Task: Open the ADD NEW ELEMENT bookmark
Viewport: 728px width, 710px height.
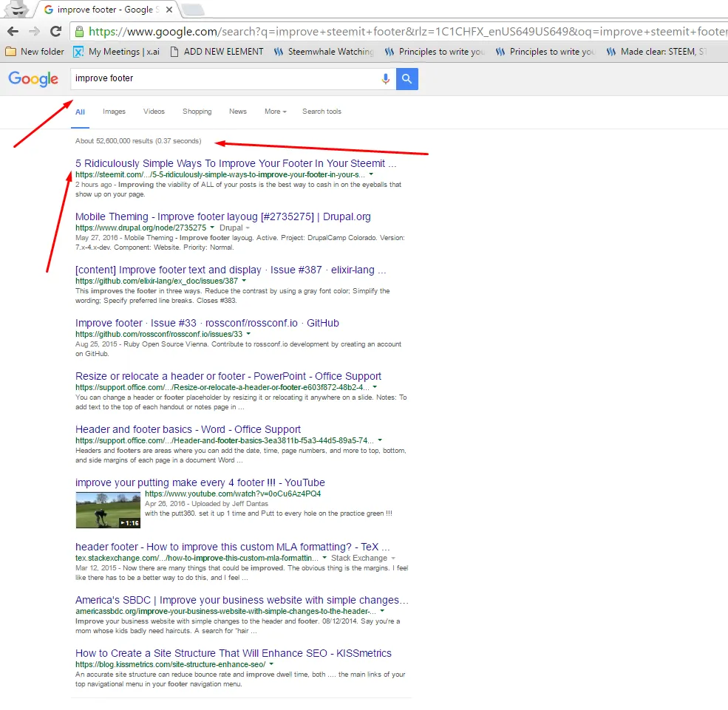Action: (x=217, y=52)
